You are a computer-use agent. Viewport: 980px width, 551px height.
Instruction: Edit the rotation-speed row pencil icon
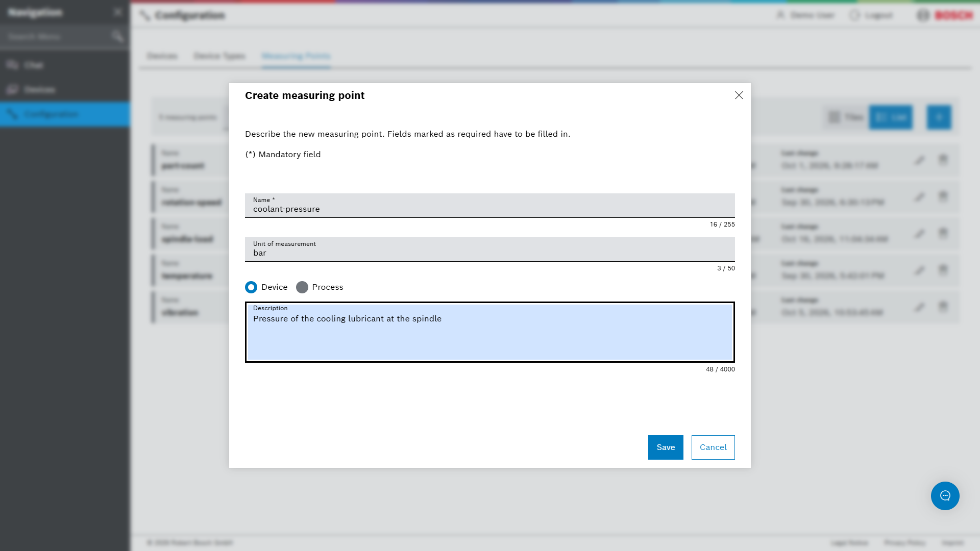[919, 197]
